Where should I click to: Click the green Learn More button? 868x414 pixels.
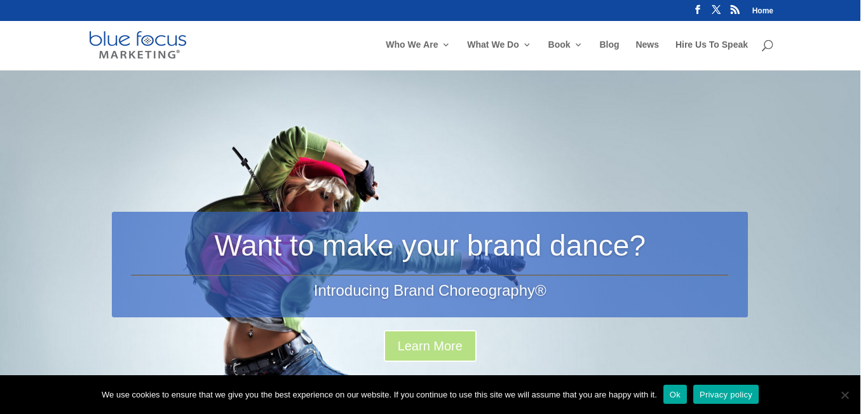tap(430, 346)
